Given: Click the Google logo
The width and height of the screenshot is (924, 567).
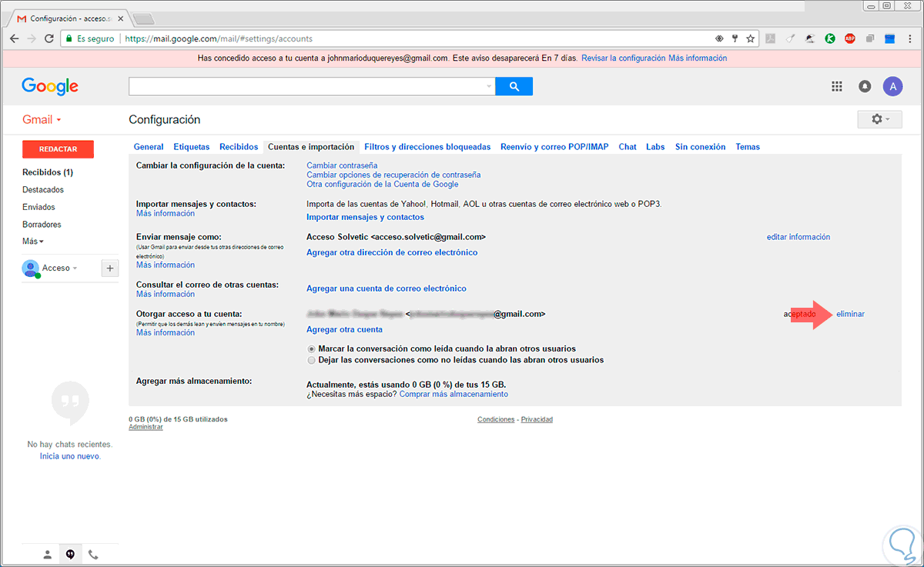Looking at the screenshot, I should tap(50, 86).
